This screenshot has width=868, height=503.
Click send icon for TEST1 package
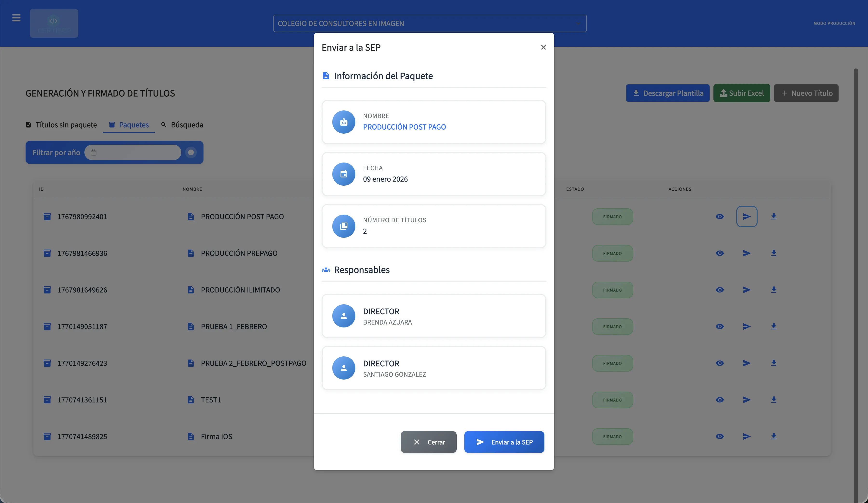(x=746, y=400)
